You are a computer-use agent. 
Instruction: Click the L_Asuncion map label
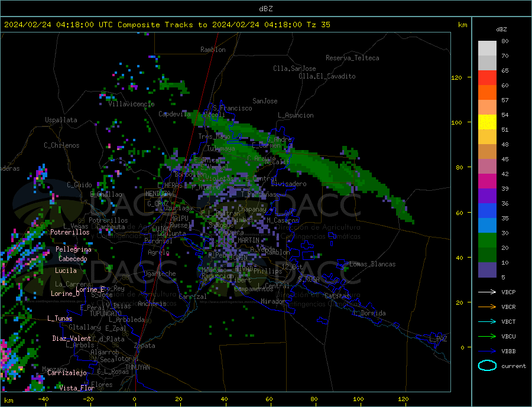(x=296, y=115)
